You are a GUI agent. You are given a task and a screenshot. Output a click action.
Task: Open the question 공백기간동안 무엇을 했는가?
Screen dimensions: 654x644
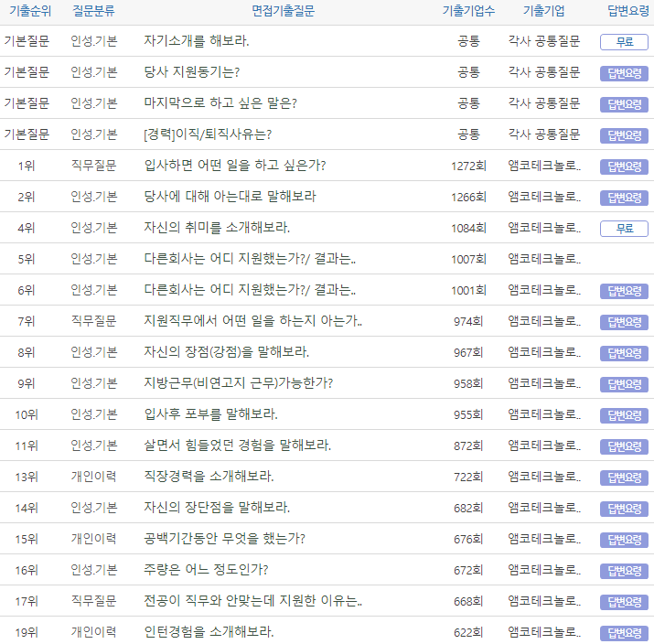225,539
